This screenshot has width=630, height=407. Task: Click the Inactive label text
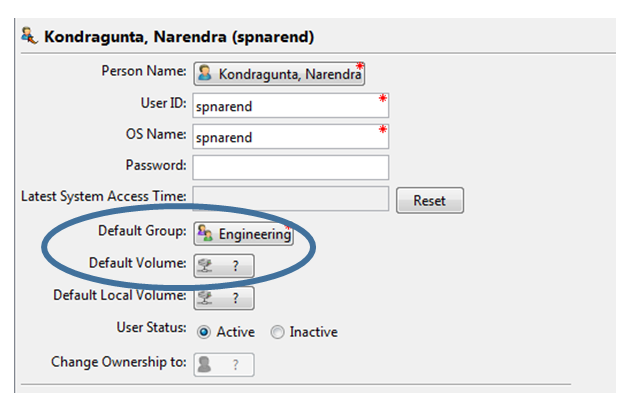tap(314, 332)
